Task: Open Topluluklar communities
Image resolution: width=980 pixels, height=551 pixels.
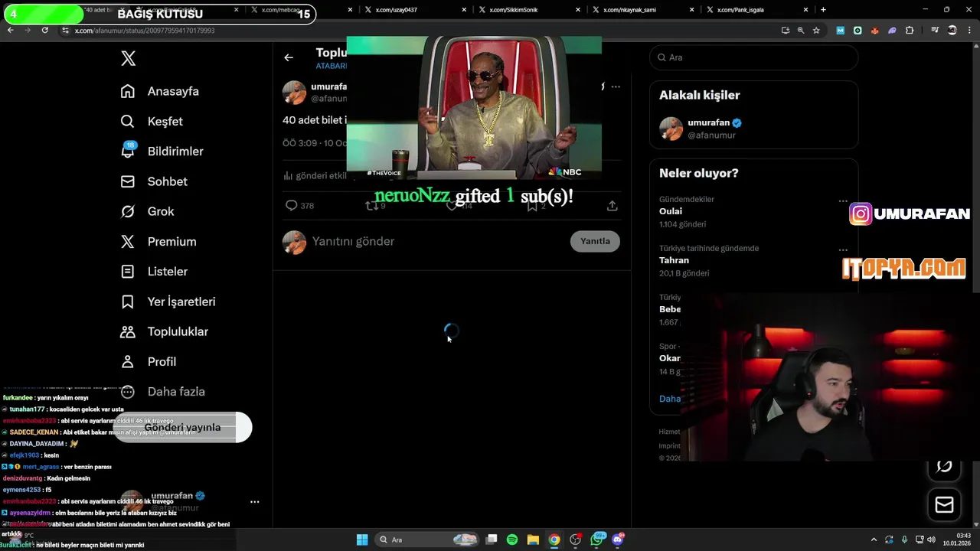Action: [x=164, y=331]
